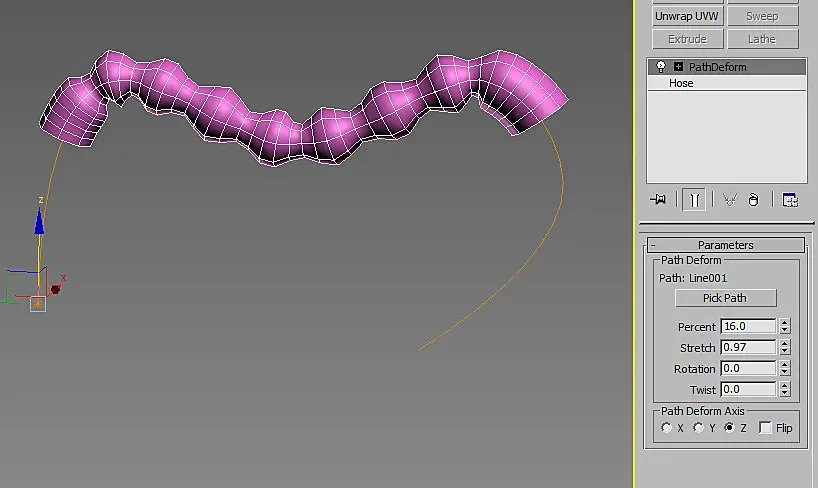Click the Rotation spinner arrows

[x=785, y=368]
